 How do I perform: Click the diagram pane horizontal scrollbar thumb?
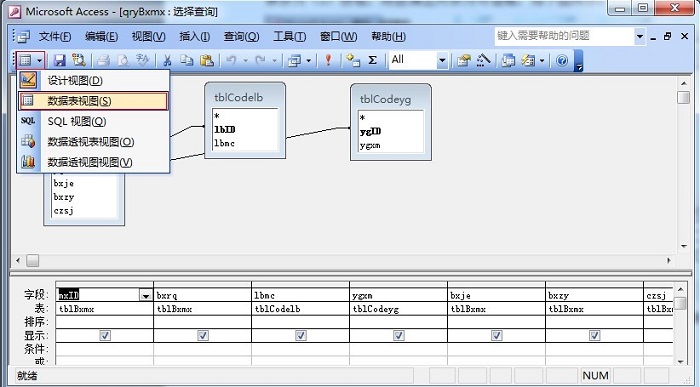[x=32, y=260]
